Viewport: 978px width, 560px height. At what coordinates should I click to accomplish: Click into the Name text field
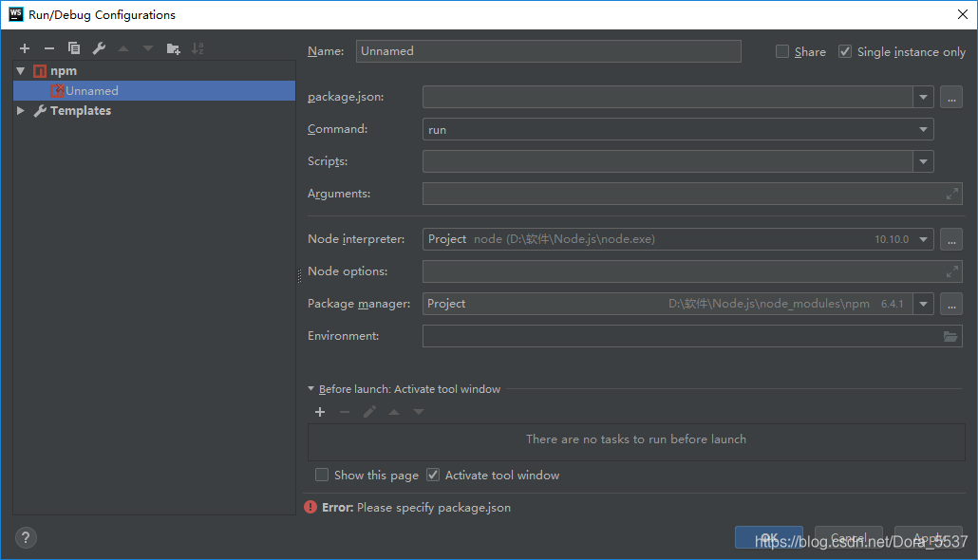click(549, 51)
